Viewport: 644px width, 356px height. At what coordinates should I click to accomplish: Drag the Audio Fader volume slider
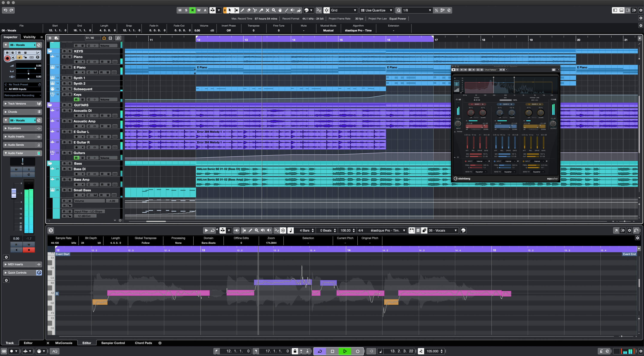(14, 193)
